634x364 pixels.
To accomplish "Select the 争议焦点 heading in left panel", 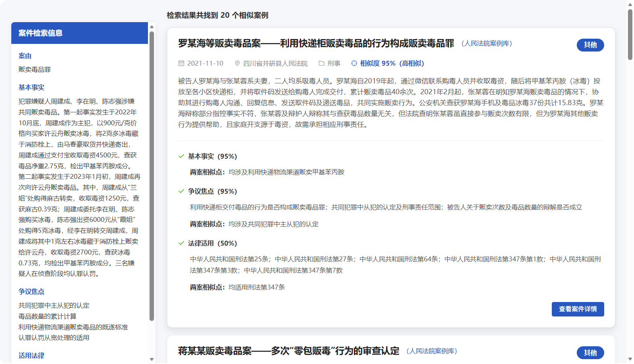I will pos(31,292).
